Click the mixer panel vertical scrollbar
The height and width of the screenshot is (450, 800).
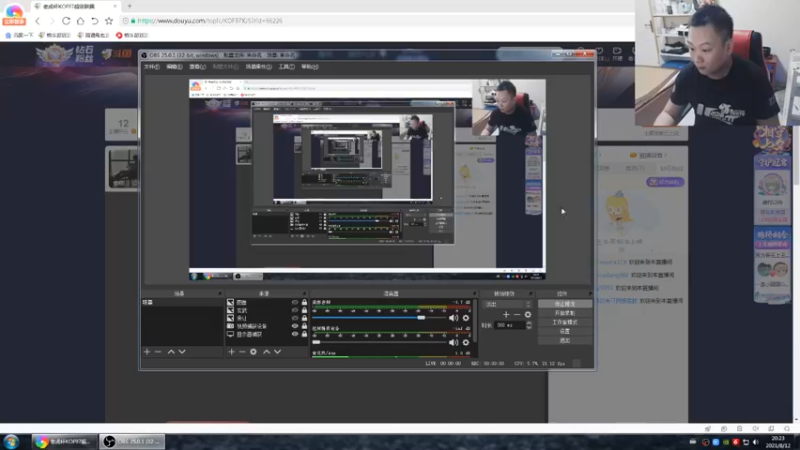tap(475, 321)
